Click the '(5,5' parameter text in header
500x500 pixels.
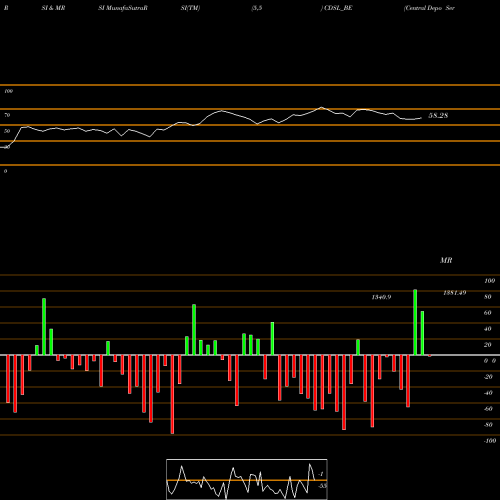click(x=257, y=8)
